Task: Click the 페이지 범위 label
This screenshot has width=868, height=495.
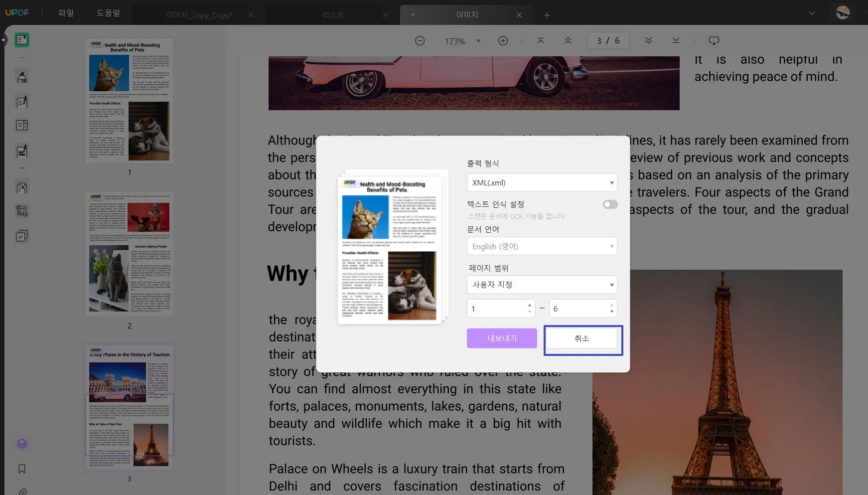Action: pyautogui.click(x=488, y=268)
